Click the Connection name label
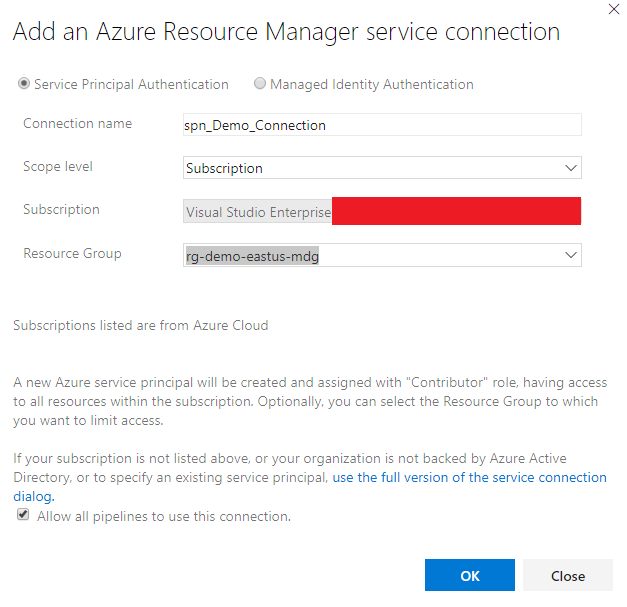Viewport: 627px width, 607px height. click(78, 124)
